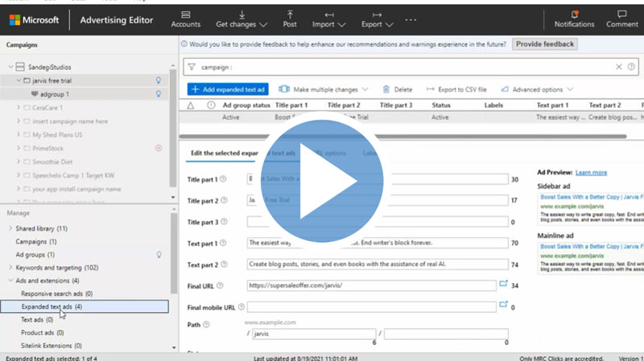Click the warning triangle column header

[x=191, y=105]
